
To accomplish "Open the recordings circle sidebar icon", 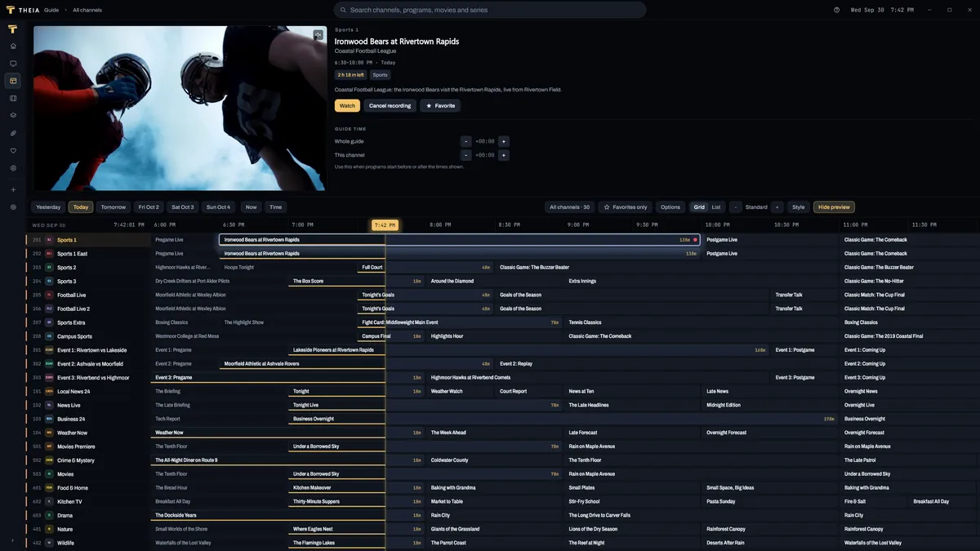I will 13,167.
